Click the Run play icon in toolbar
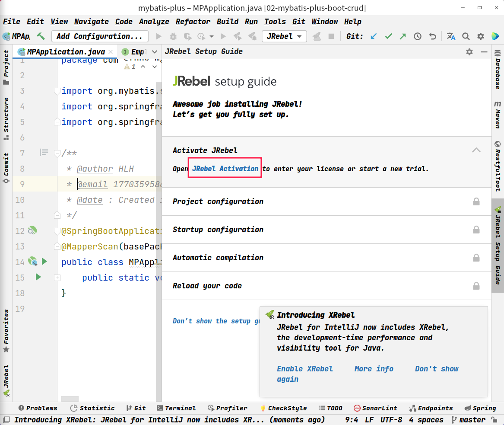Screen dimensions: 504x425 [x=158, y=36]
